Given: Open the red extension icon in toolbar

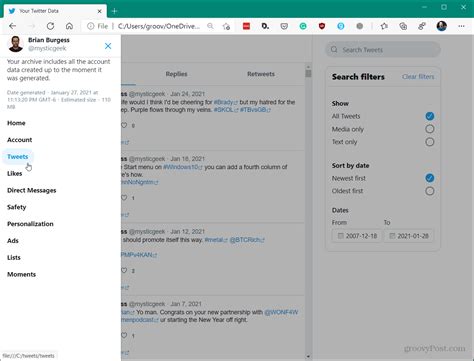Looking at the screenshot, I should pyautogui.click(x=246, y=26).
